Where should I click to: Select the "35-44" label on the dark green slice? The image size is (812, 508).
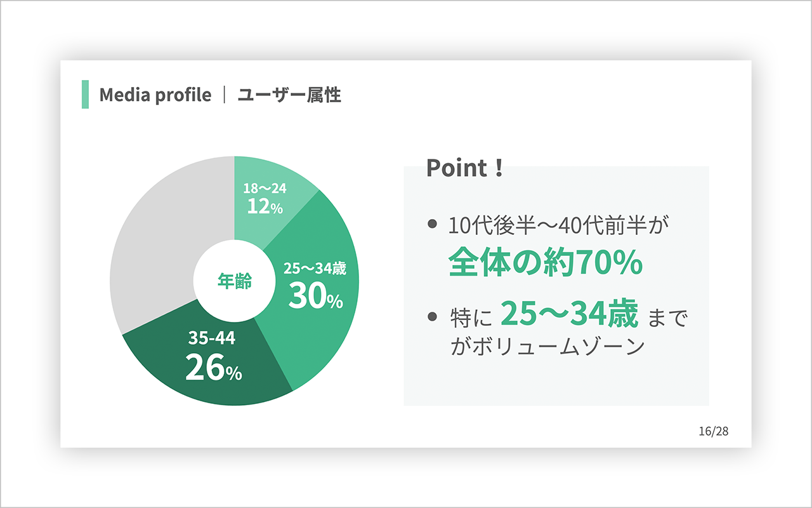(x=212, y=338)
